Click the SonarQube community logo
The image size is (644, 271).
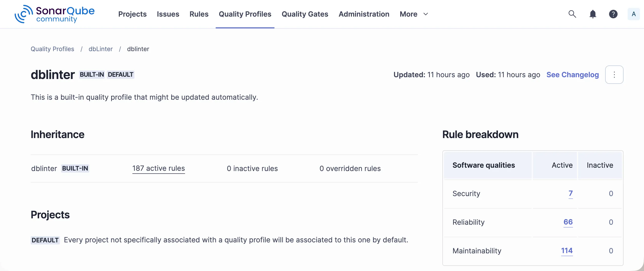54,14
